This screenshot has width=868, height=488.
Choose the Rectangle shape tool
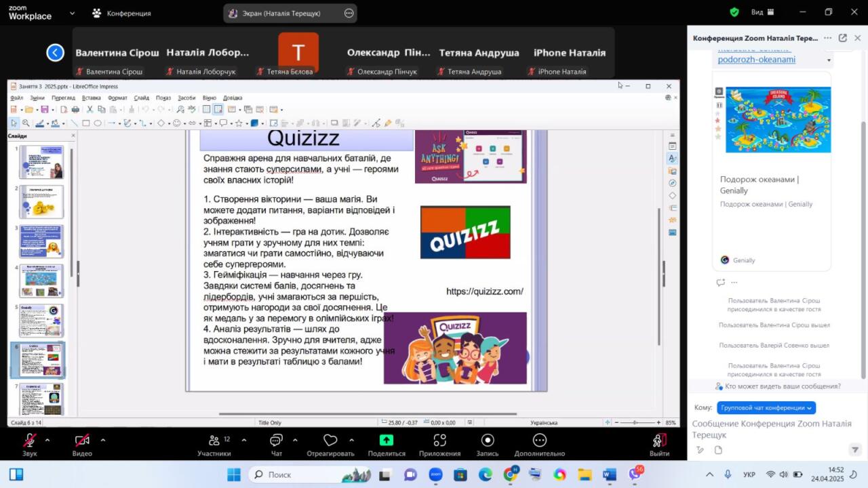85,123
